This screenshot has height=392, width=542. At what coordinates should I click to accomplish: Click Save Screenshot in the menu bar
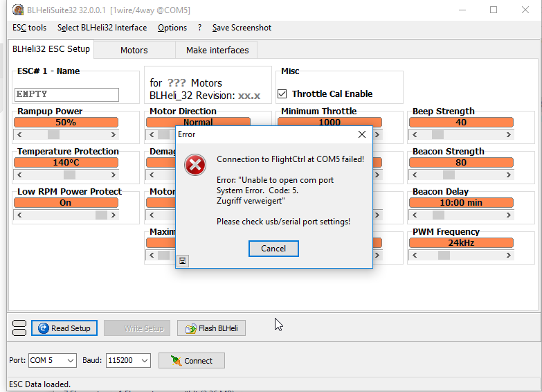tap(242, 28)
